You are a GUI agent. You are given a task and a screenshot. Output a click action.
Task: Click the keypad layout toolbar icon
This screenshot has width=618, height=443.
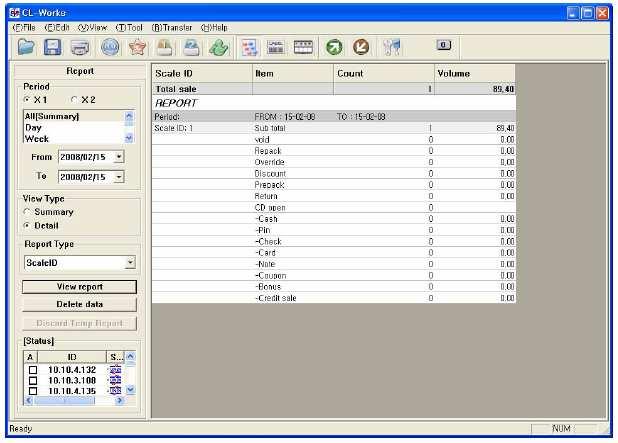(303, 47)
